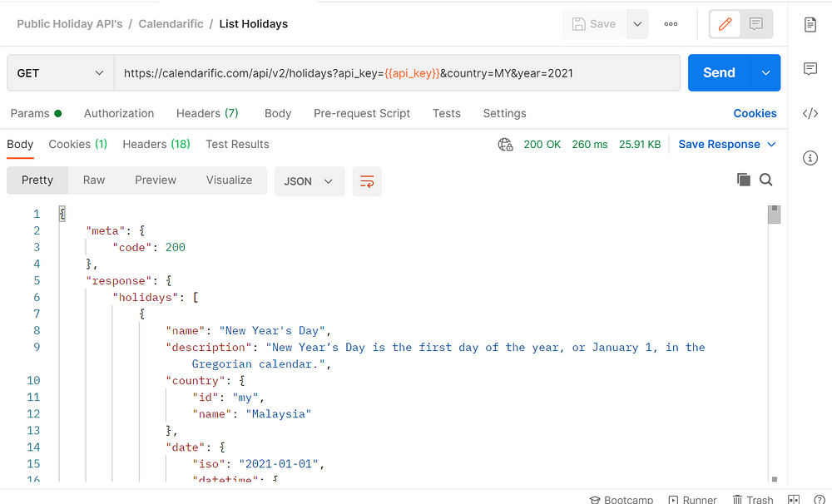Open the Pre-request Script tab
Viewport: 832px width, 504px height.
tap(362, 113)
